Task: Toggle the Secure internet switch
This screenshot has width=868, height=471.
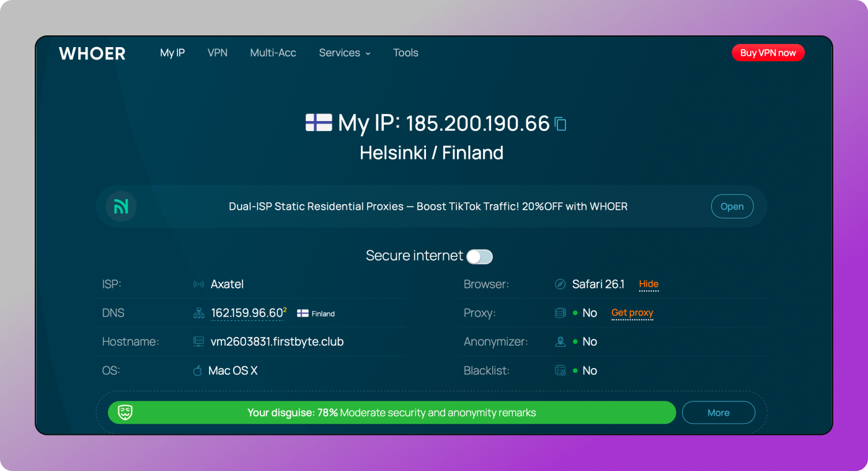Action: [x=479, y=256]
